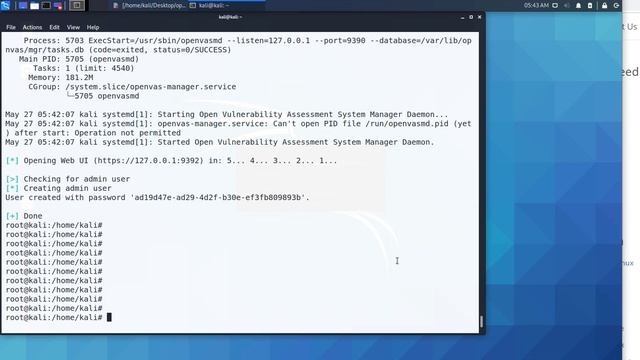This screenshot has height=360, width=640.
Task: Maximize the terminal window
Action: point(471,17)
